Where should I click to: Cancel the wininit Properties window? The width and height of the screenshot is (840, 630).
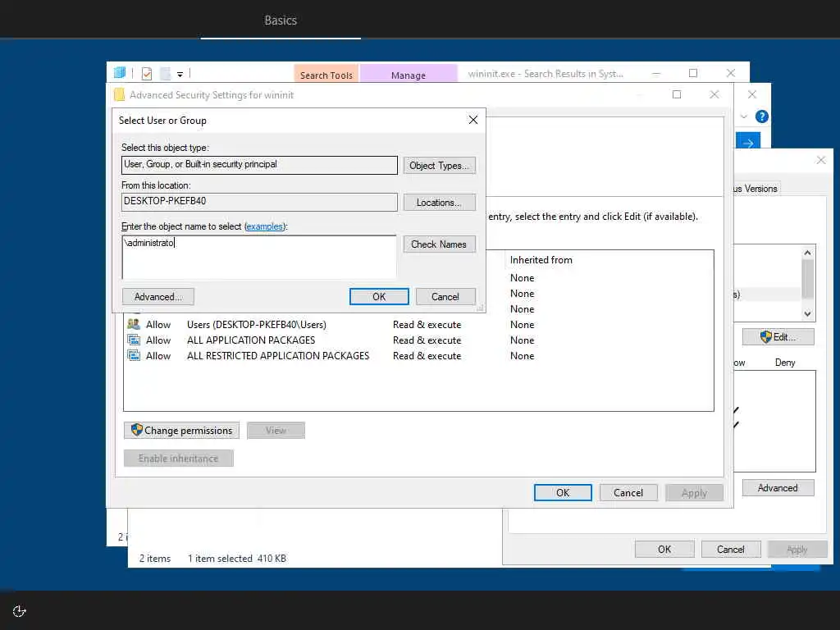[731, 549]
